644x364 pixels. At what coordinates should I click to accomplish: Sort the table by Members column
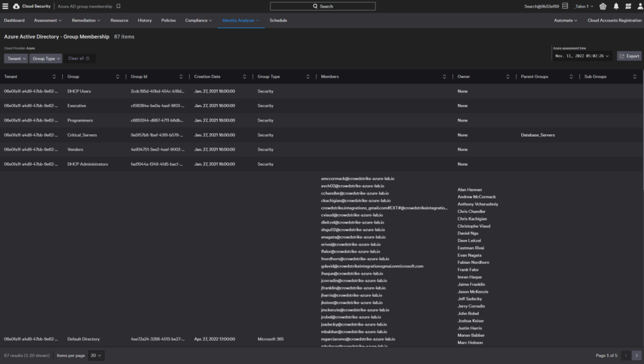(x=444, y=76)
